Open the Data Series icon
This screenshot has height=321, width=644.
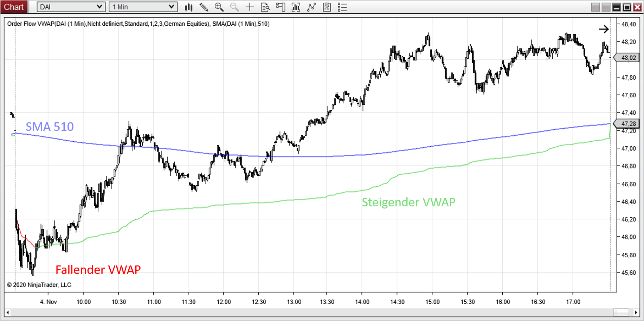coord(296,7)
